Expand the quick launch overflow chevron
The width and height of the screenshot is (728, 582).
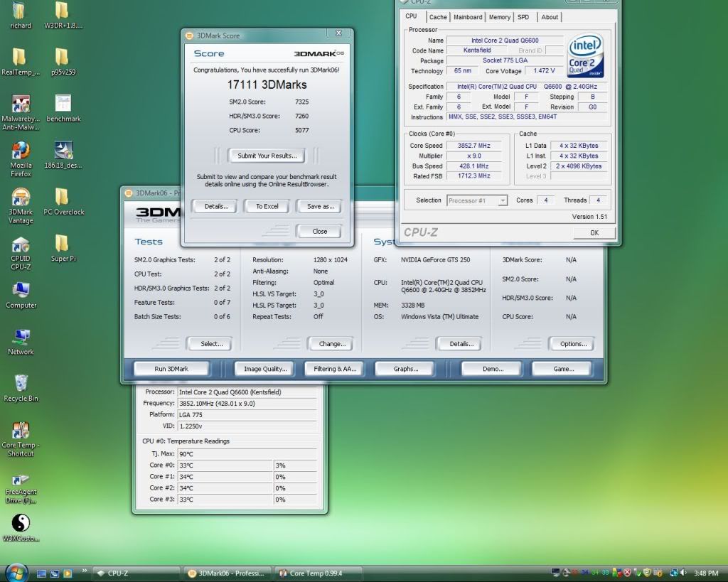[85, 571]
